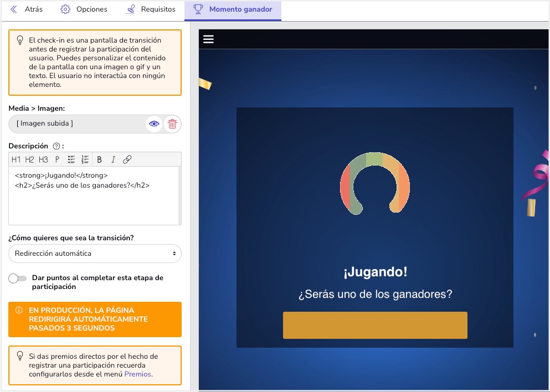550x392 pixels.
Task: Open hamburger menu in preview
Action: [x=208, y=39]
